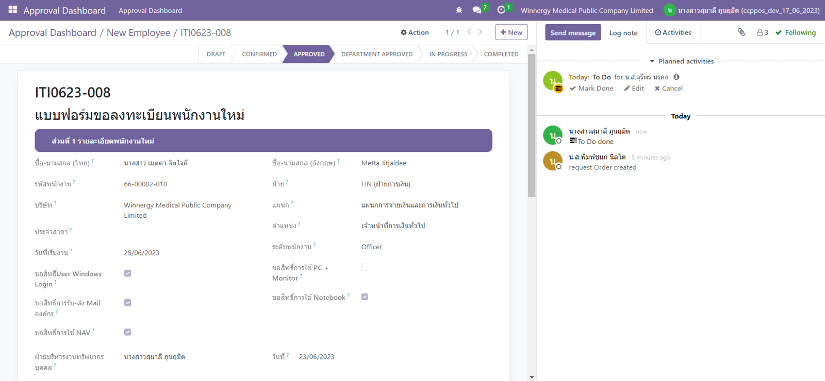Image resolution: width=825 pixels, height=381 pixels.
Task: Click the paperclip attachments icon
Action: click(x=741, y=32)
